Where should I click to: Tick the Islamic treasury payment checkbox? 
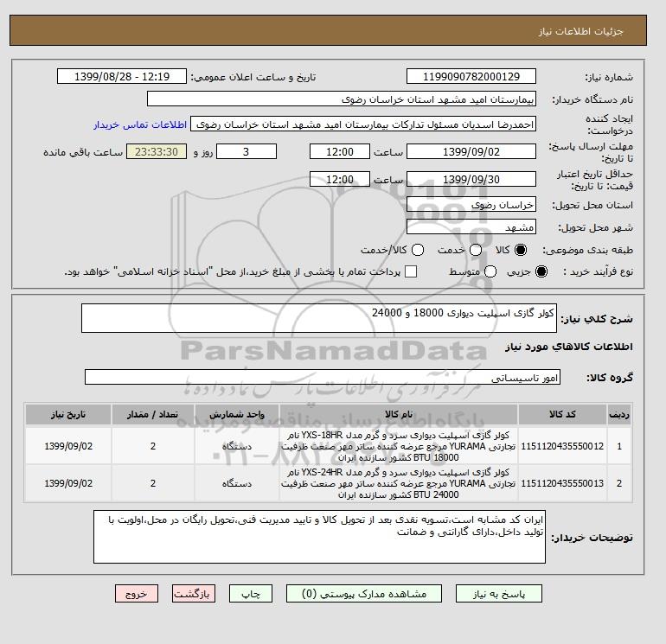[x=411, y=271]
